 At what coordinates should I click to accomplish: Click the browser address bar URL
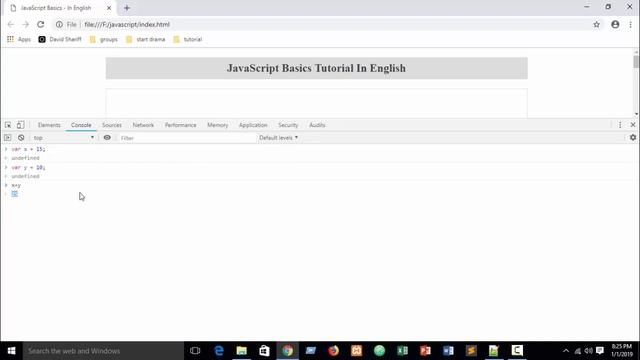(127, 24)
